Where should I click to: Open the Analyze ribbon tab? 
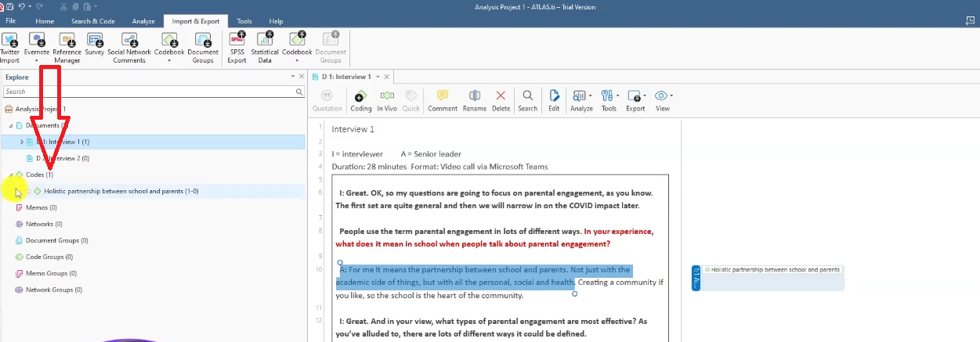click(x=143, y=21)
